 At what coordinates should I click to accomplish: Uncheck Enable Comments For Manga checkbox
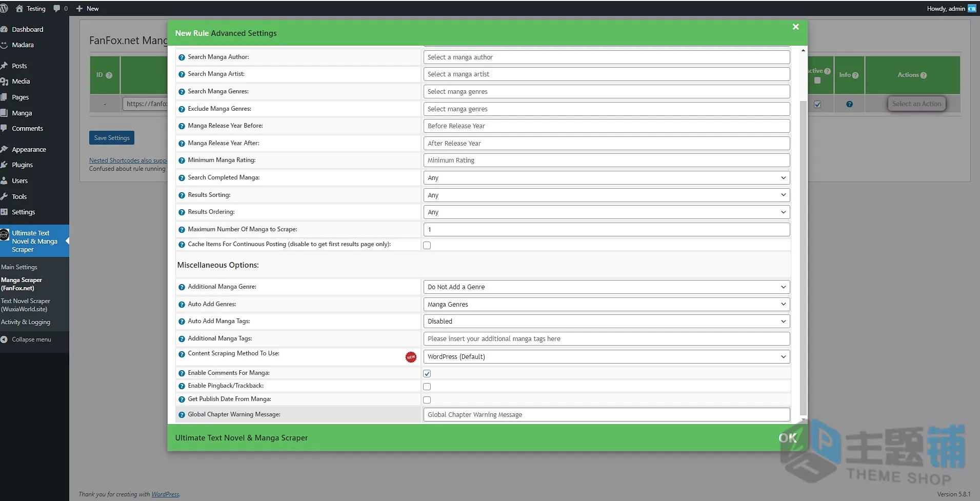tap(427, 373)
